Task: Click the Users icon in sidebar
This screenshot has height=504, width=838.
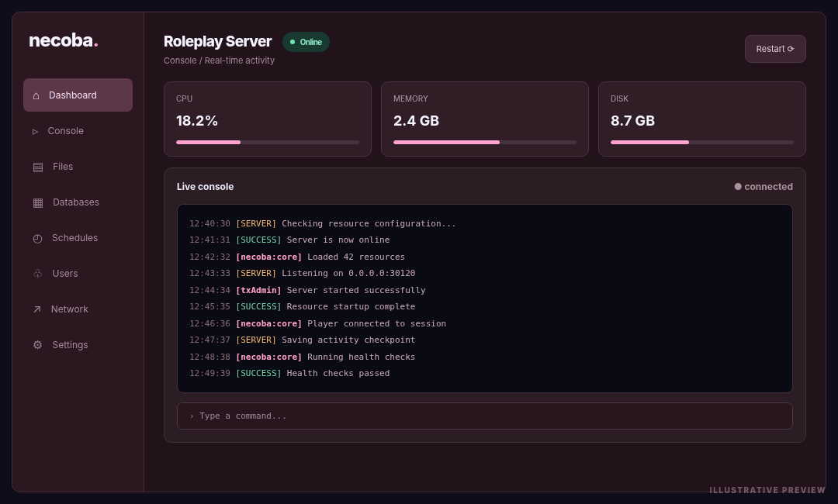Action: (x=37, y=274)
